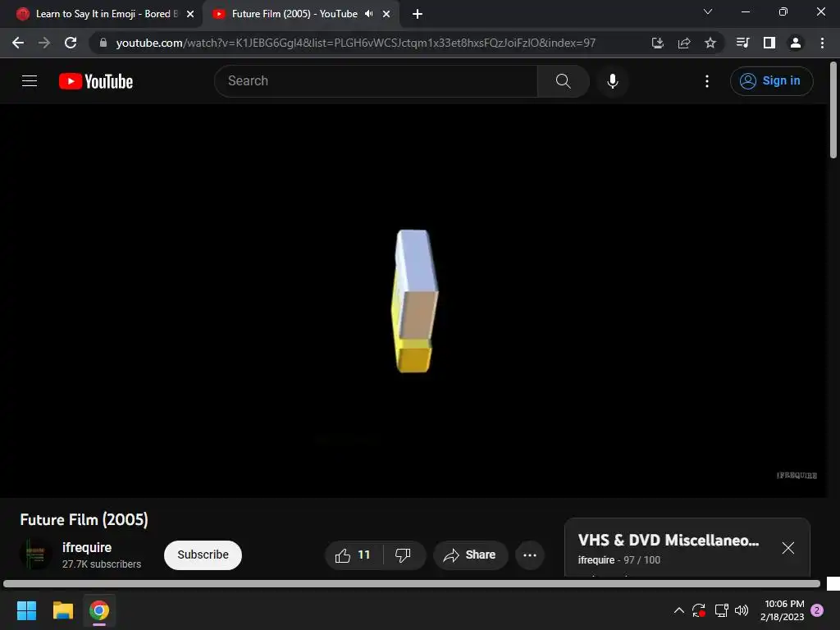Click the Chrome taskbar icon
The width and height of the screenshot is (840, 630).
[99, 610]
